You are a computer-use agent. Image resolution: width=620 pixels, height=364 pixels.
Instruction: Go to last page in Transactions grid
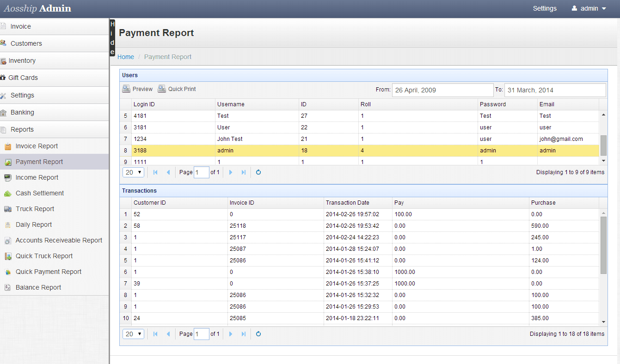tap(244, 334)
